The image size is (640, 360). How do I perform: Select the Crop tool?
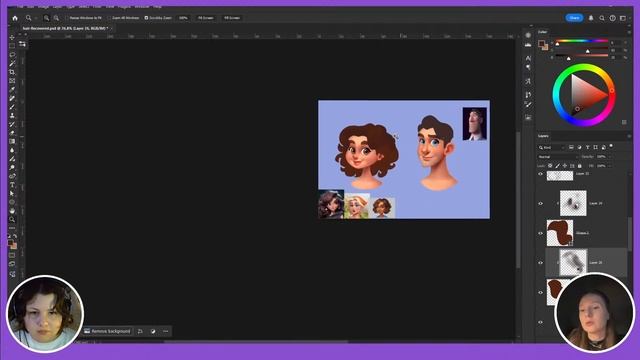point(12,72)
